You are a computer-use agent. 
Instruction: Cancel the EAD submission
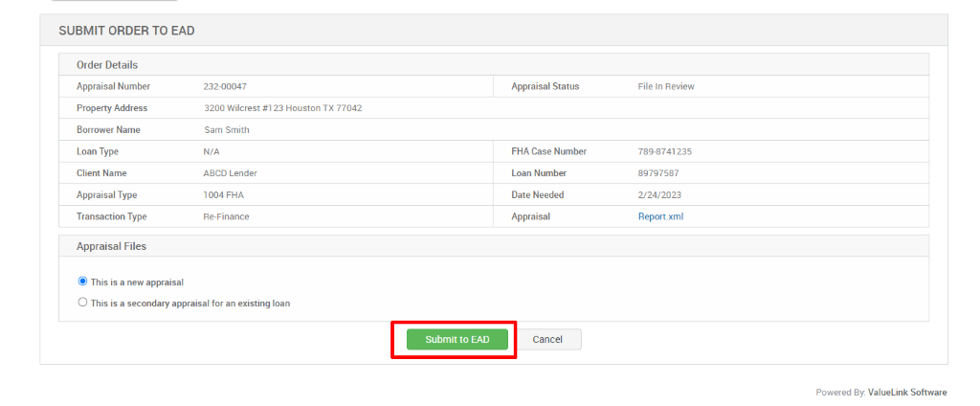click(x=547, y=340)
